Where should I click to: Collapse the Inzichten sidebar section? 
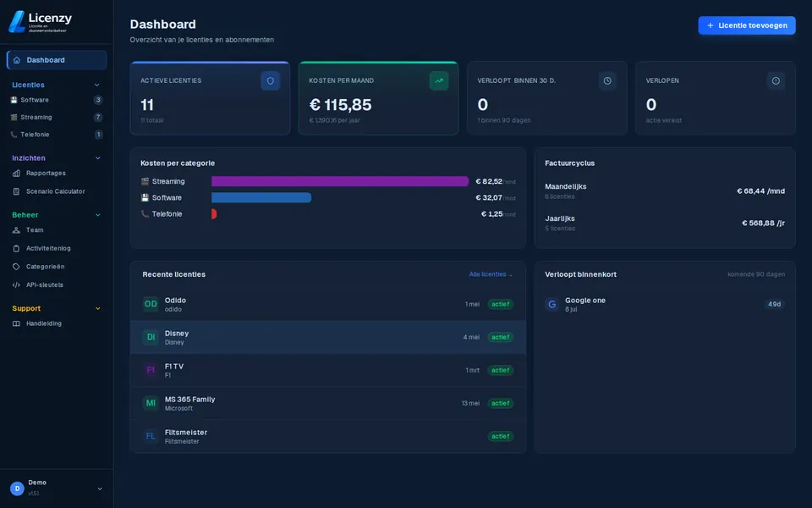click(x=97, y=158)
